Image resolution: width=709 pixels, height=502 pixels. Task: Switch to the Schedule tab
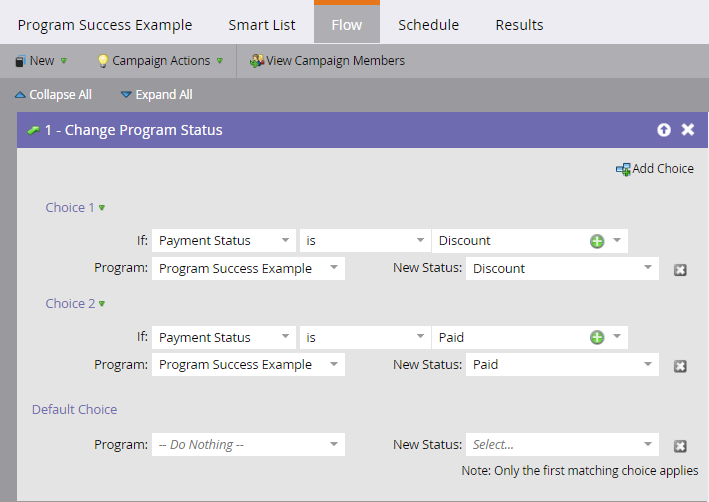[x=428, y=25]
